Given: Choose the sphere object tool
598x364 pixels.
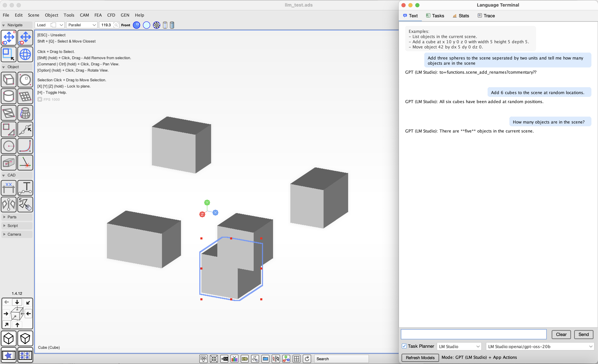Looking at the screenshot, I should coord(25,80).
